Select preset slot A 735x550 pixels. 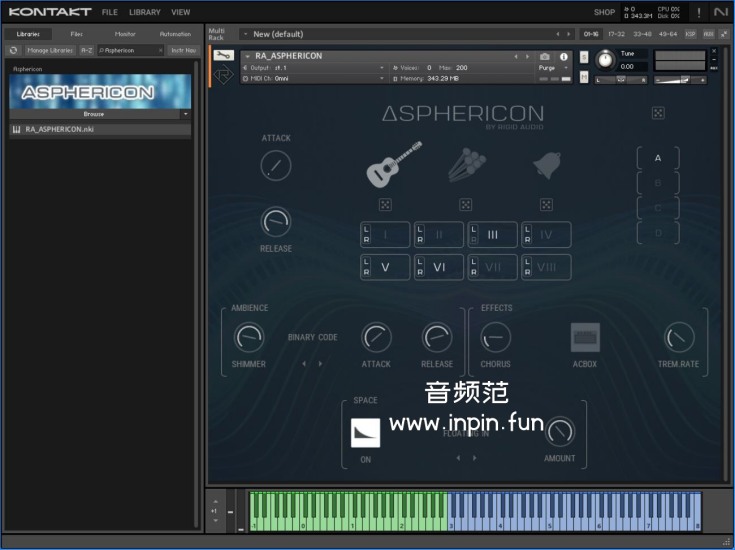tap(657, 158)
